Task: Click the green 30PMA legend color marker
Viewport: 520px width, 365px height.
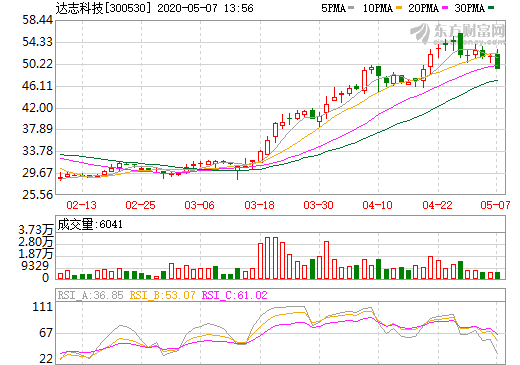Action: click(x=491, y=7)
